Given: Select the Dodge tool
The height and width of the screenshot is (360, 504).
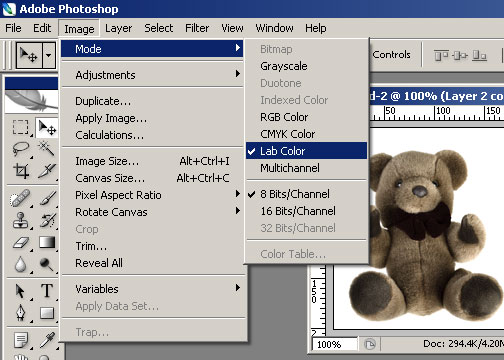Looking at the screenshot, I should click(x=47, y=264).
